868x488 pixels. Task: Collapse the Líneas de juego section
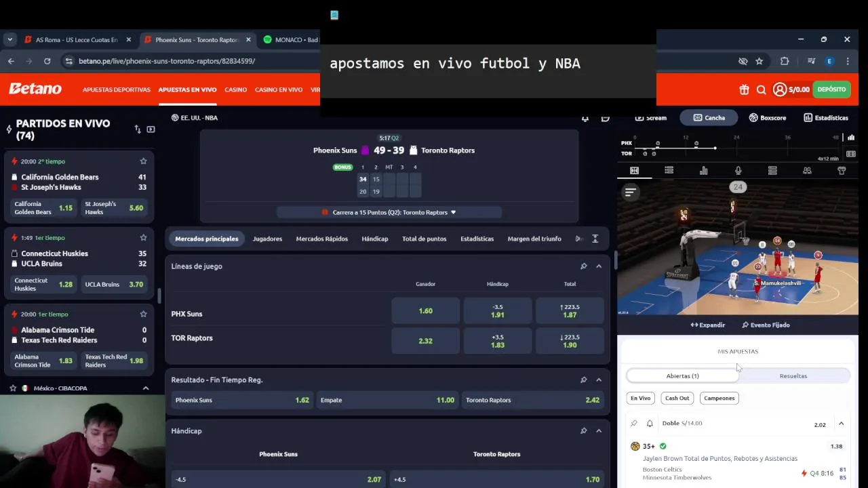pos(599,266)
